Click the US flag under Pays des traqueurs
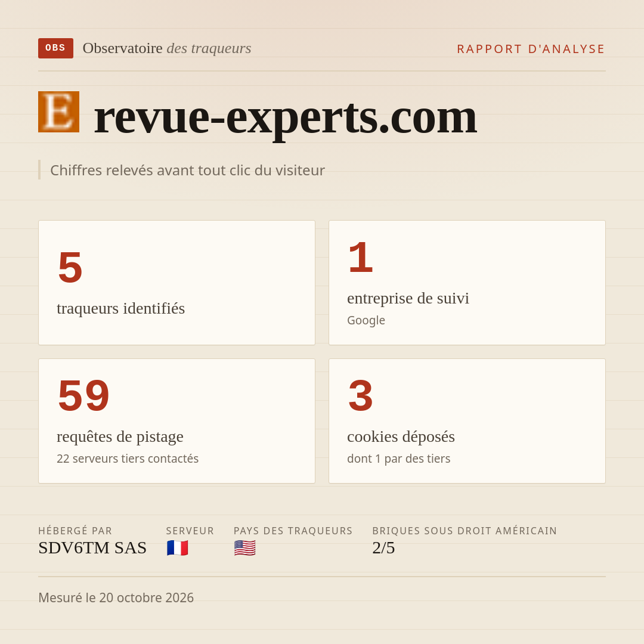This screenshot has width=644, height=644. pos(245,549)
